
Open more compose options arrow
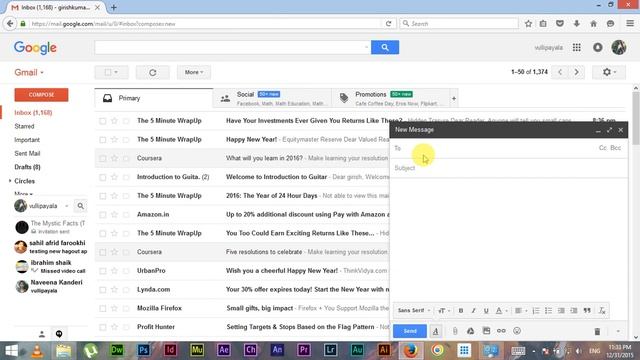pos(618,331)
